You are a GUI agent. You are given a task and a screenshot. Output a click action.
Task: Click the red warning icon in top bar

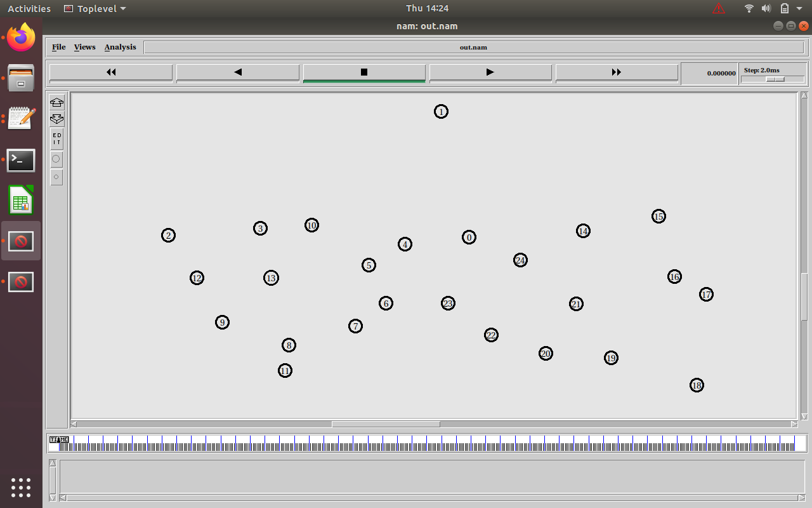click(719, 8)
